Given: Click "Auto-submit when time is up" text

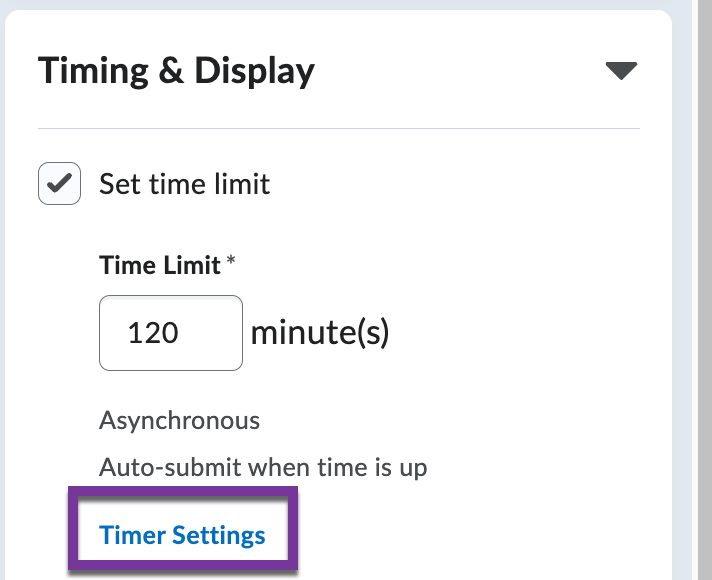Looking at the screenshot, I should tap(263, 467).
